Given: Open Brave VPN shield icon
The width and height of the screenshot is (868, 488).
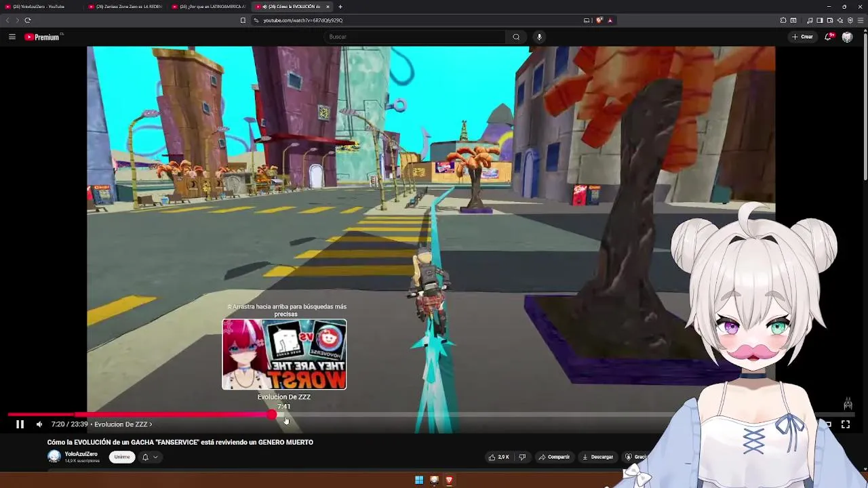Looking at the screenshot, I should pyautogui.click(x=850, y=20).
